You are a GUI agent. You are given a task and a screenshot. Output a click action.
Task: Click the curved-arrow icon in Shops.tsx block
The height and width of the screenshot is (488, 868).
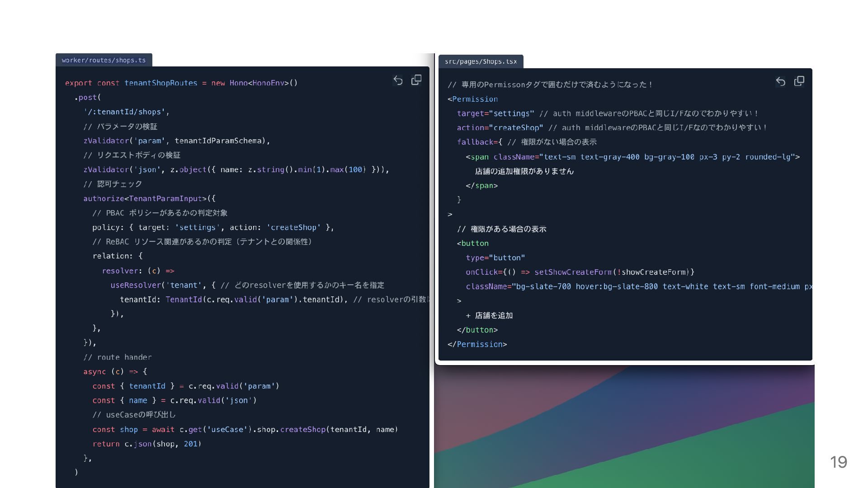781,81
